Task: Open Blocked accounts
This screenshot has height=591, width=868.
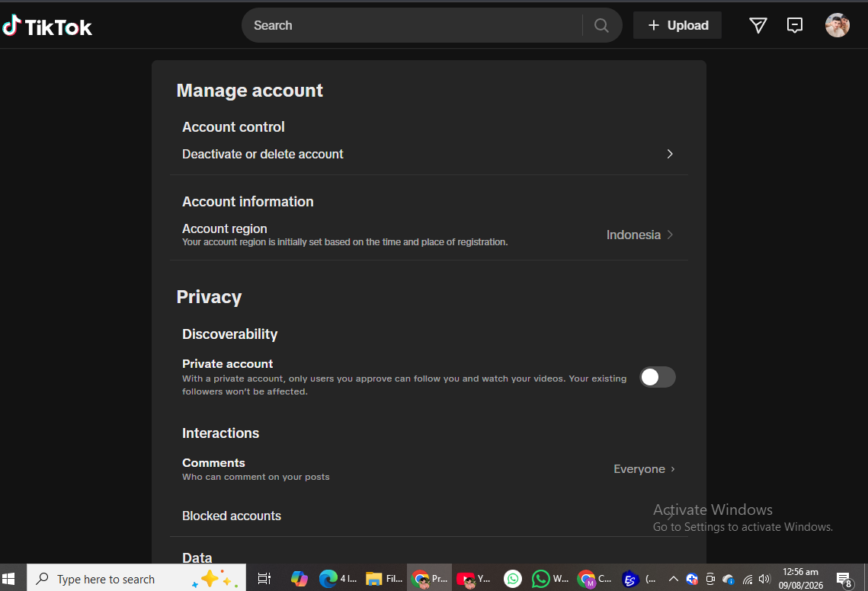Action: (428, 516)
